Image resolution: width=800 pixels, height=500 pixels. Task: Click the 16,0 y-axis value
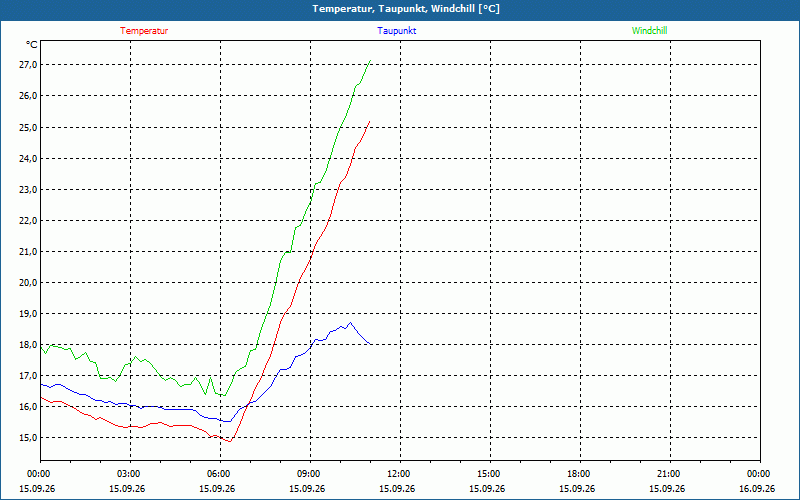tap(27, 407)
